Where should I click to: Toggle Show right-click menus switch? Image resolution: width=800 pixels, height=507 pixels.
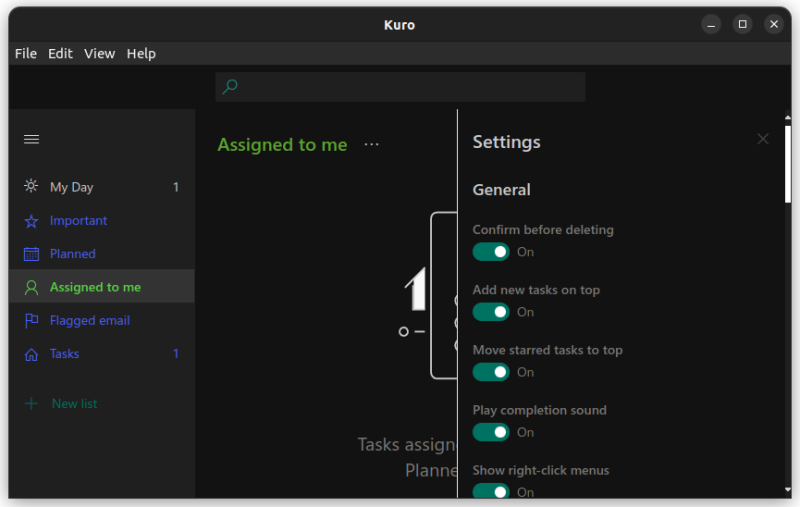[491, 491]
